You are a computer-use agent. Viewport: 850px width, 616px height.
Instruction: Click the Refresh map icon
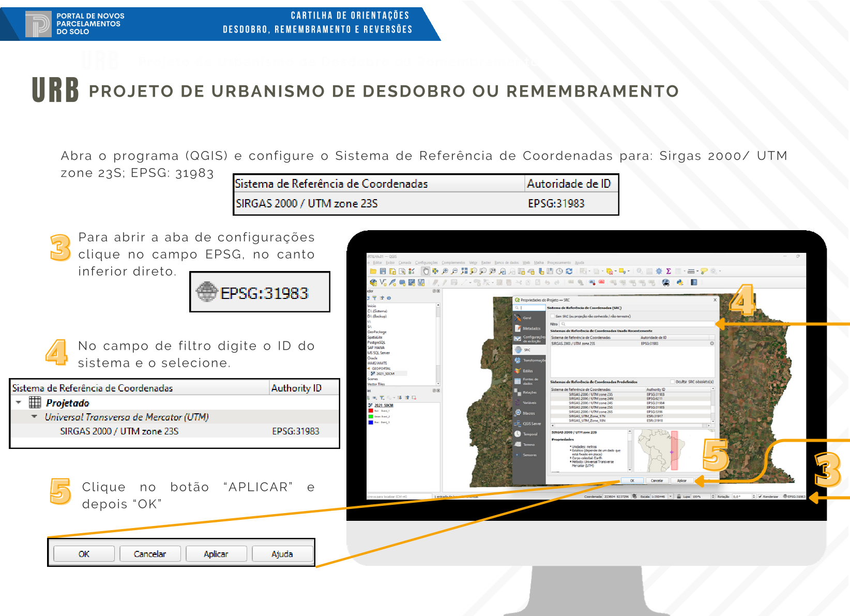(x=569, y=271)
